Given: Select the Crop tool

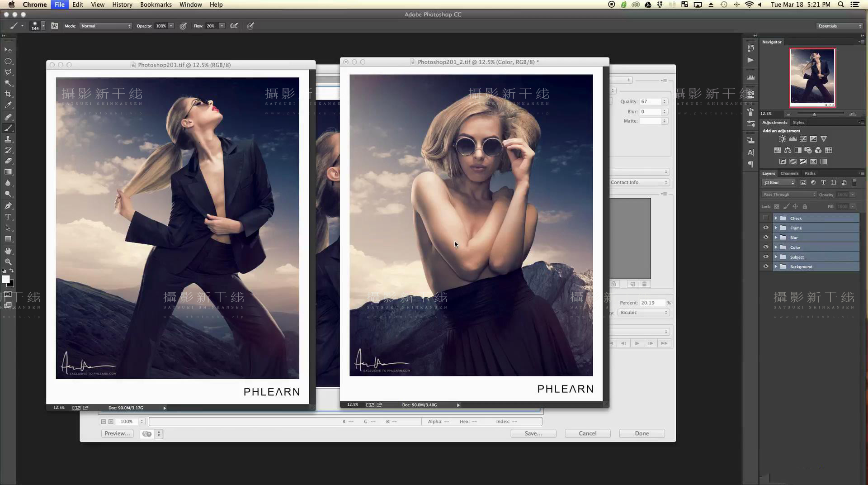Looking at the screenshot, I should (8, 94).
